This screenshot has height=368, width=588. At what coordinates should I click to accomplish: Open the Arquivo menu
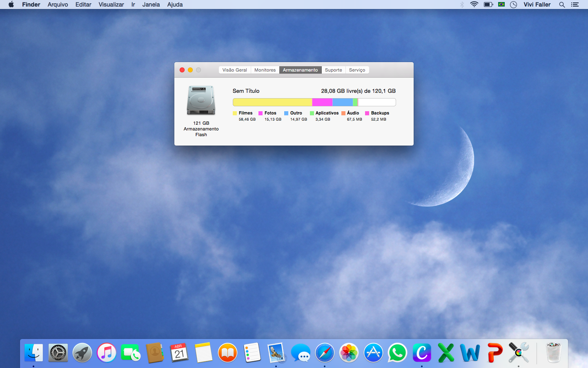(x=58, y=4)
